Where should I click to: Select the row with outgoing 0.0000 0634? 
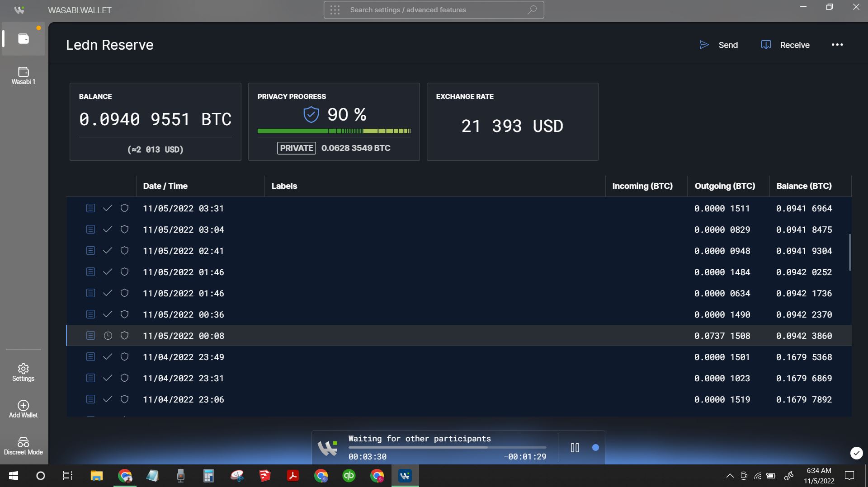(459, 293)
